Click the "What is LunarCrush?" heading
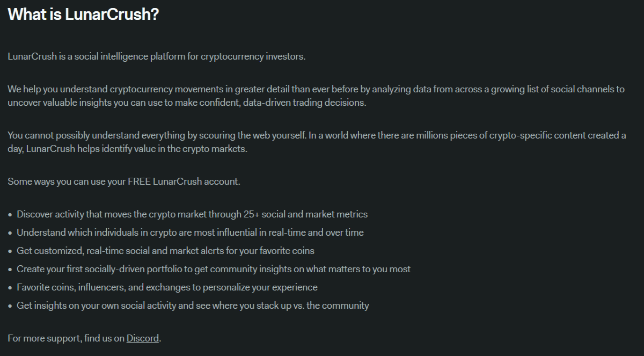The height and width of the screenshot is (356, 644). click(83, 14)
